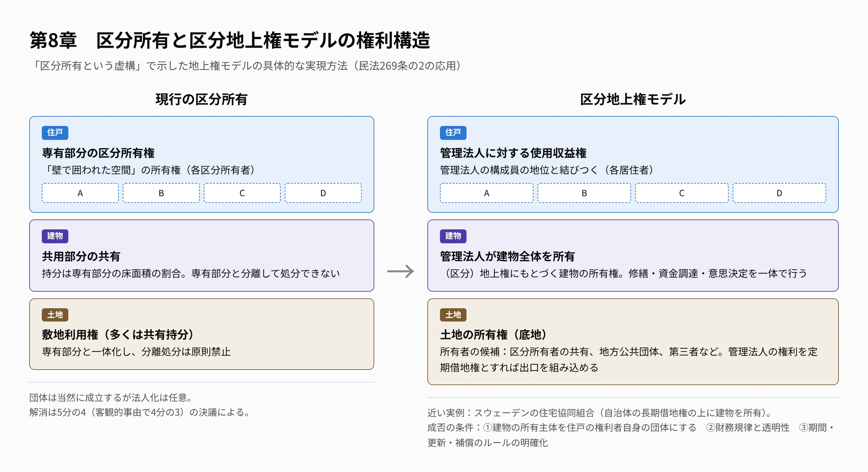Screen dimensions: 868x472
Task: Click the 住戸 badge under 現行の区分所有
Action: point(55,133)
